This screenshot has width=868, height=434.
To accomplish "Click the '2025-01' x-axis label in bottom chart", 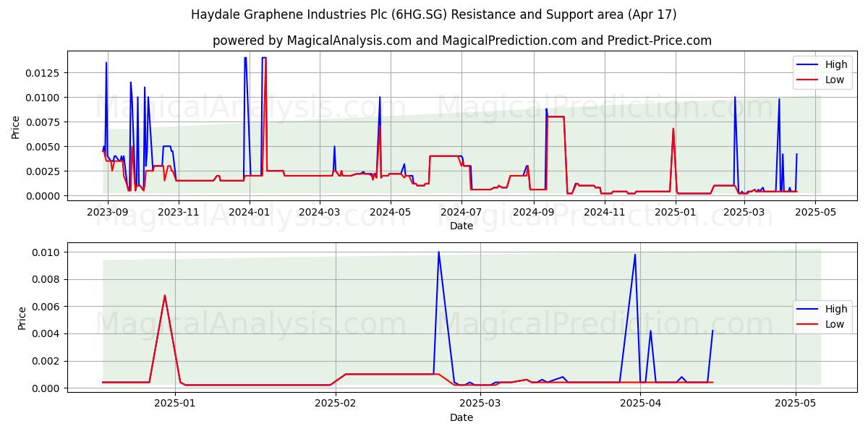I will 176,404.
